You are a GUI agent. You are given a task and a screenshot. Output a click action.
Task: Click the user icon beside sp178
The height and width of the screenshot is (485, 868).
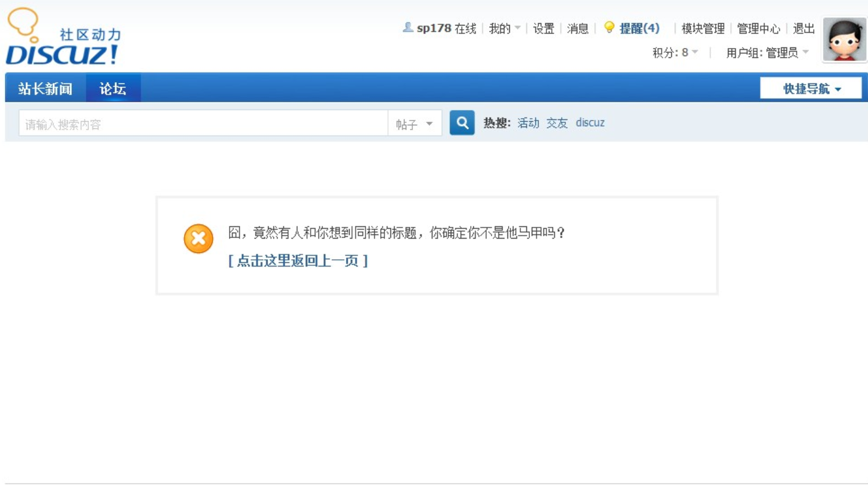(x=408, y=27)
